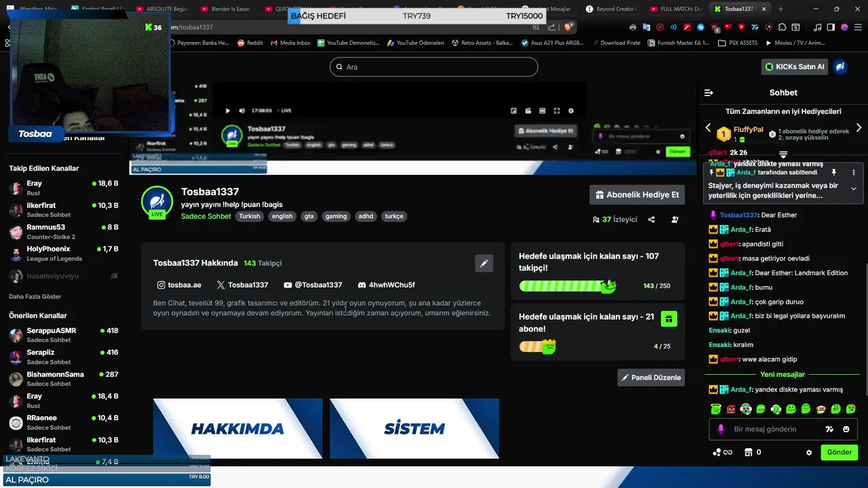Open the PSX ASSETS bookmark folder
The image size is (868, 488).
738,43
